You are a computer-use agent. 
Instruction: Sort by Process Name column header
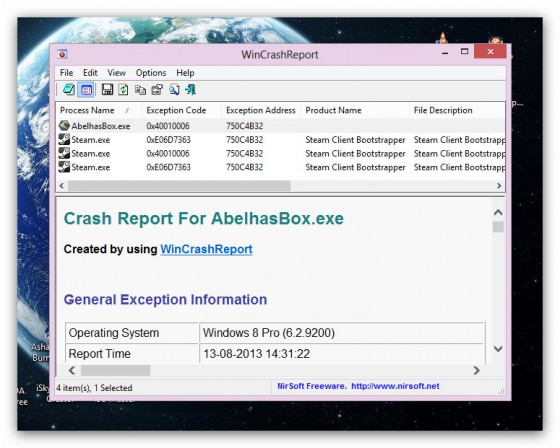coord(100,110)
